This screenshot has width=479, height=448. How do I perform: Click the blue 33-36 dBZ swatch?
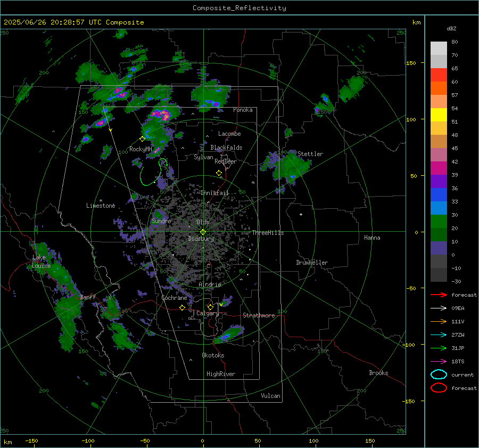(x=439, y=195)
